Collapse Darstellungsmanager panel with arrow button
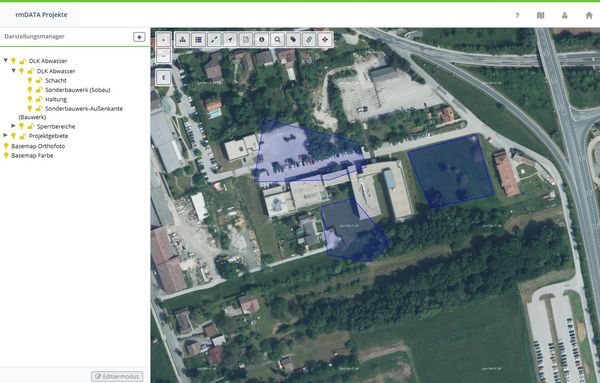 [x=139, y=37]
